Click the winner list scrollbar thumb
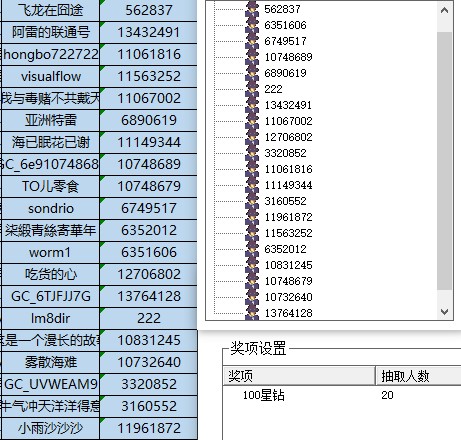The width and height of the screenshot is (461, 440). [x=444, y=161]
